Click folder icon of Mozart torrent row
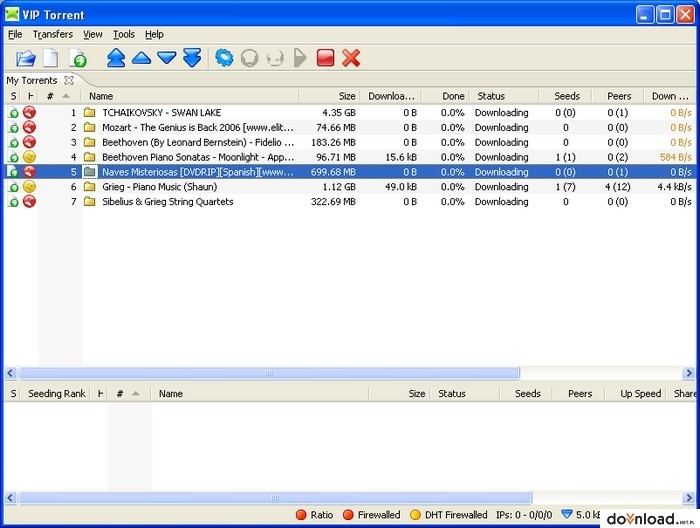 click(x=90, y=127)
